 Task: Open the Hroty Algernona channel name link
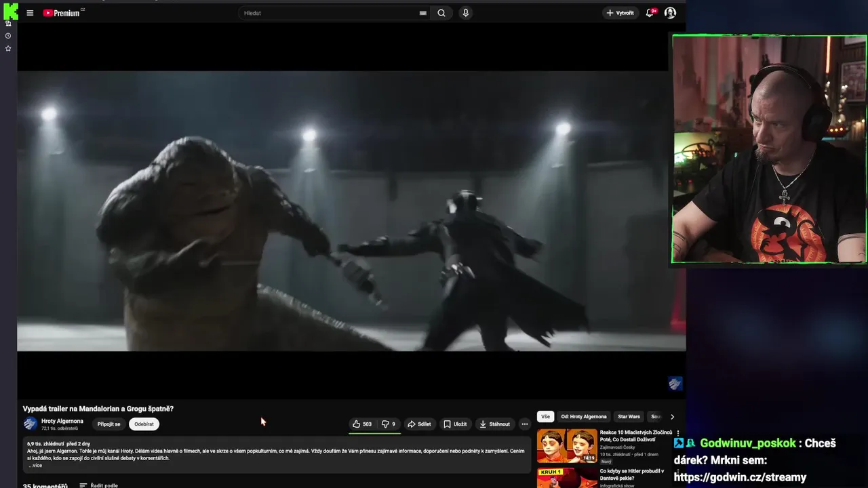pos(62,421)
